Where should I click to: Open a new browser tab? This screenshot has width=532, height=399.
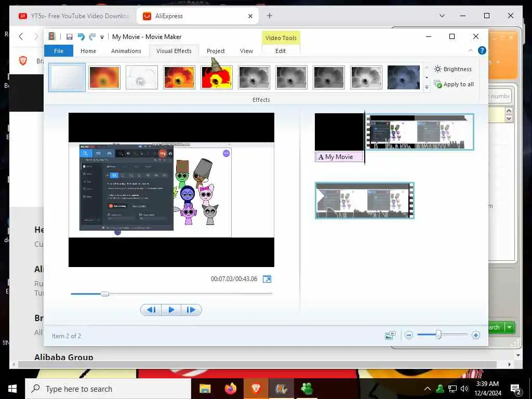[270, 16]
